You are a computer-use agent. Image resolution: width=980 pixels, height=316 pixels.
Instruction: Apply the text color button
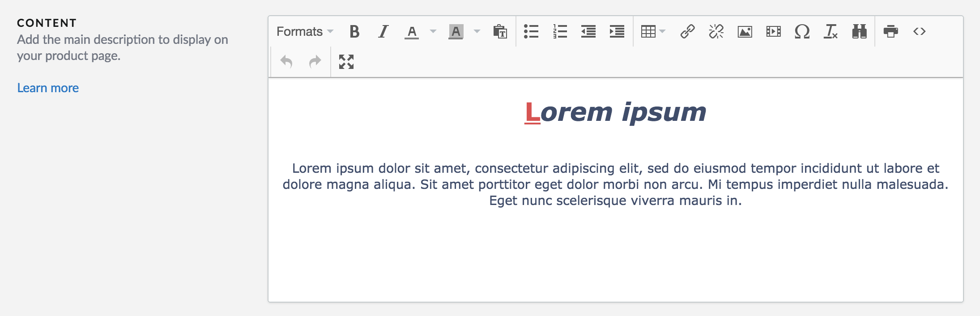[412, 32]
